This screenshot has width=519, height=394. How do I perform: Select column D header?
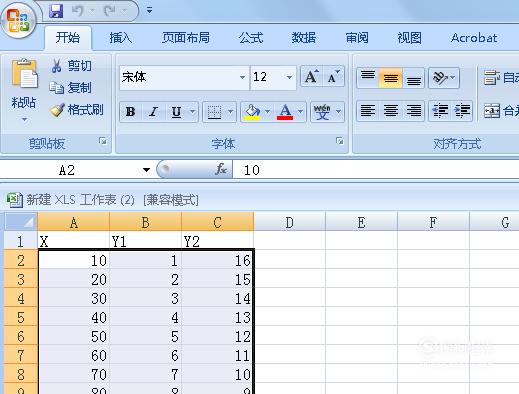point(289,222)
